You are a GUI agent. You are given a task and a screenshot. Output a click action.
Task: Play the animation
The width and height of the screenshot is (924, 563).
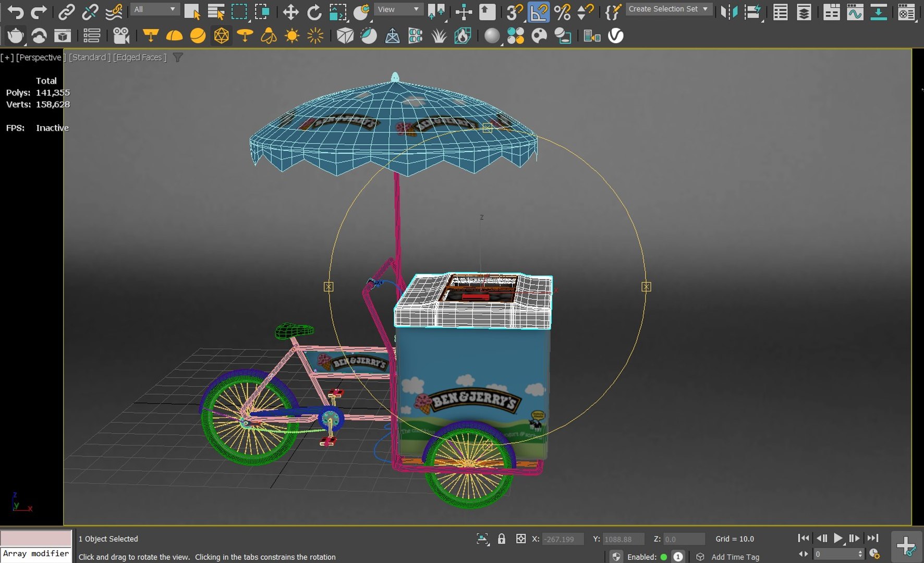tap(838, 538)
